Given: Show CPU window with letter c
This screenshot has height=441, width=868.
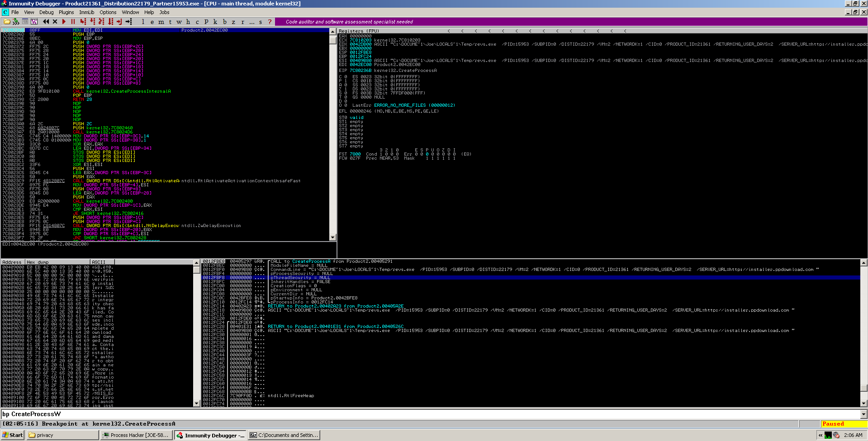Looking at the screenshot, I should pos(197,22).
